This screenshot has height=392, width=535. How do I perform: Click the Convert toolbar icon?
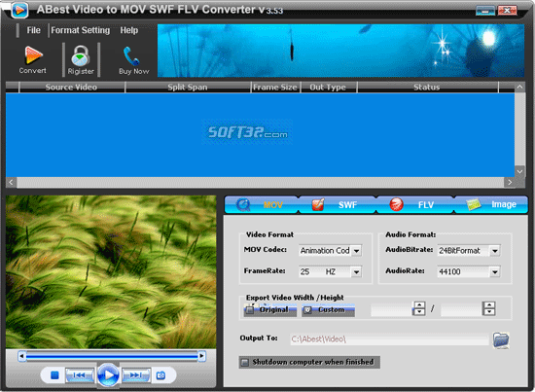[33, 59]
